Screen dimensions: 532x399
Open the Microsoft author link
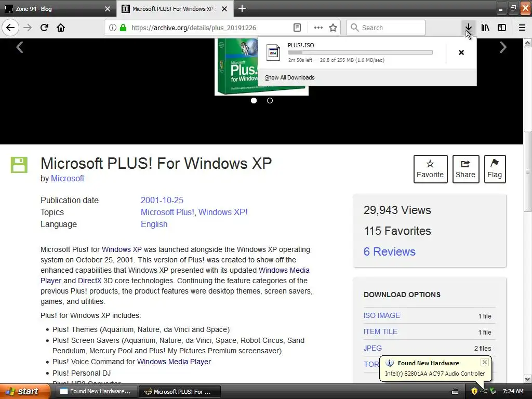67,179
